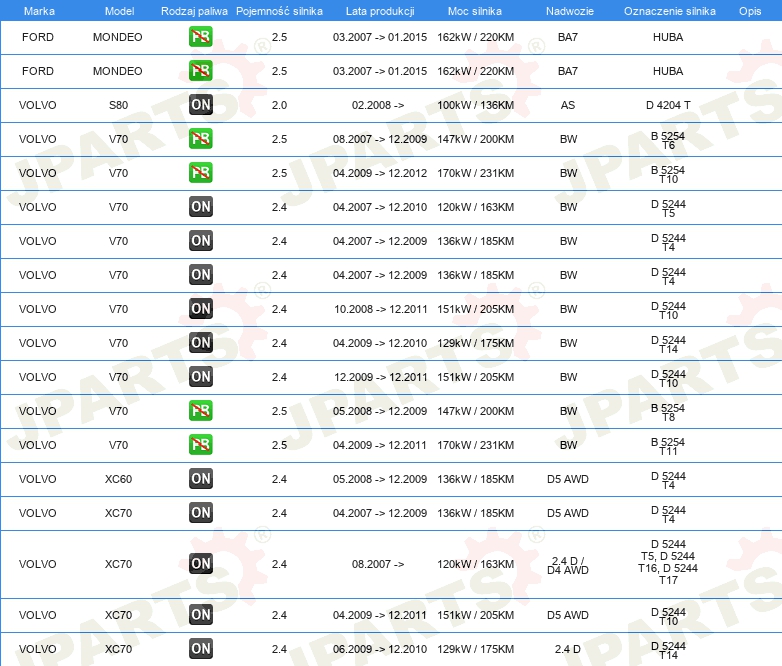Viewport: 782px width, 666px height.
Task: Click production dates 02.2008 ->
Action: point(378,105)
